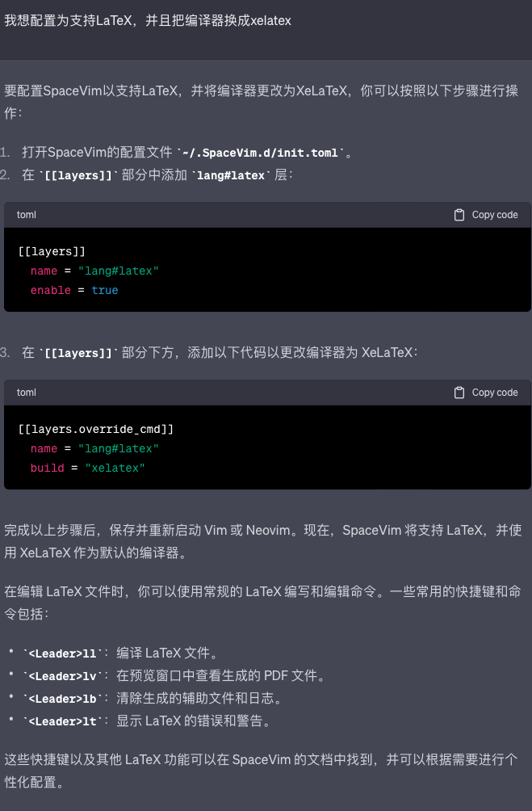The image size is (532, 811).
Task: Click the <Leader>lv shortcut bullet
Action: point(172,676)
